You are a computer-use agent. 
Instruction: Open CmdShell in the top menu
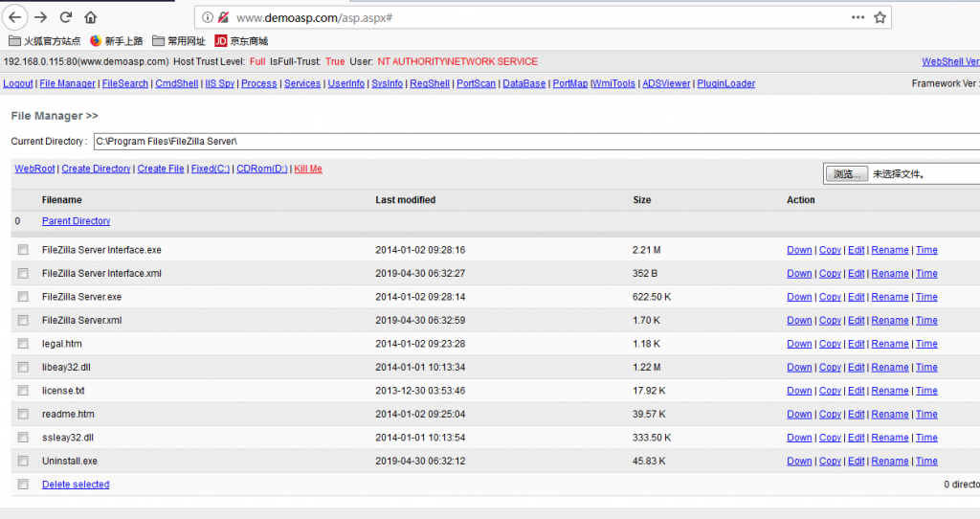click(x=177, y=83)
